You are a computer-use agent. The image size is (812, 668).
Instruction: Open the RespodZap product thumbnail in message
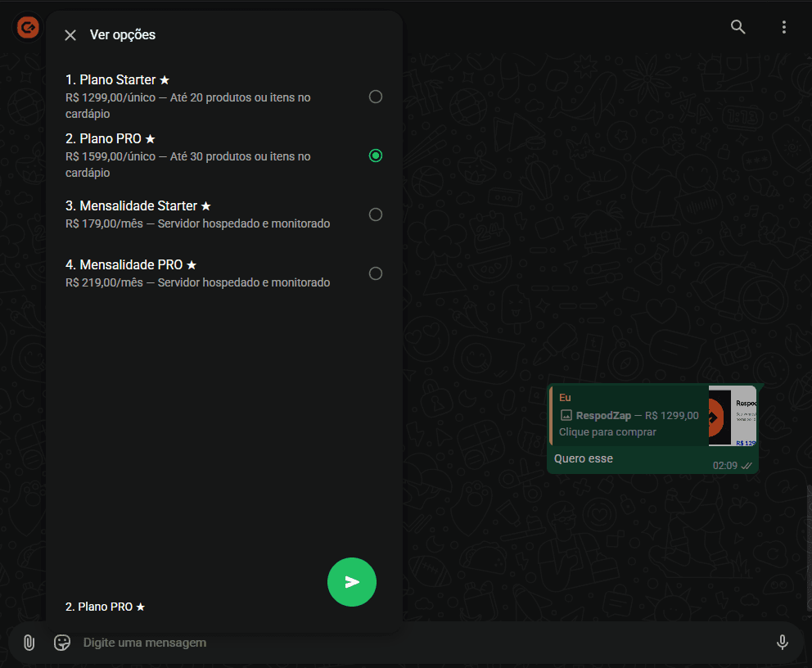pos(733,416)
